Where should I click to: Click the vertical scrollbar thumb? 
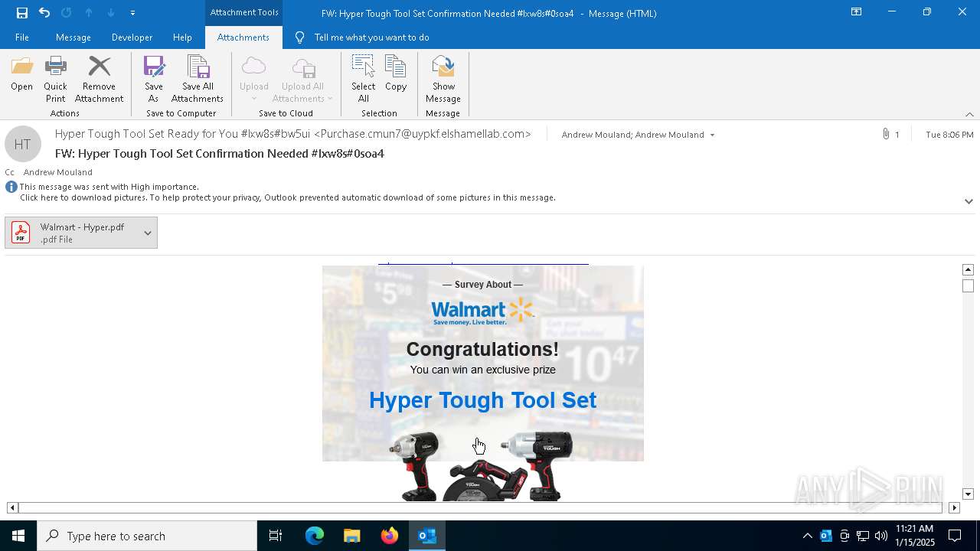[968, 286]
